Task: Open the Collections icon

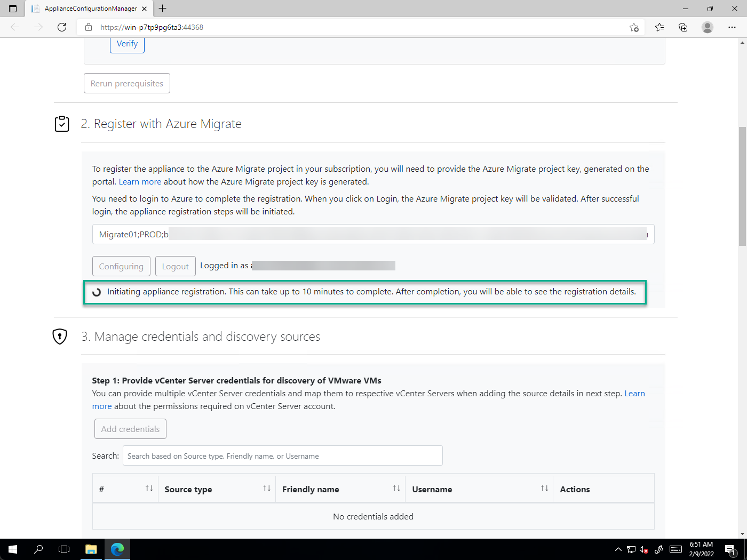Action: 683,27
